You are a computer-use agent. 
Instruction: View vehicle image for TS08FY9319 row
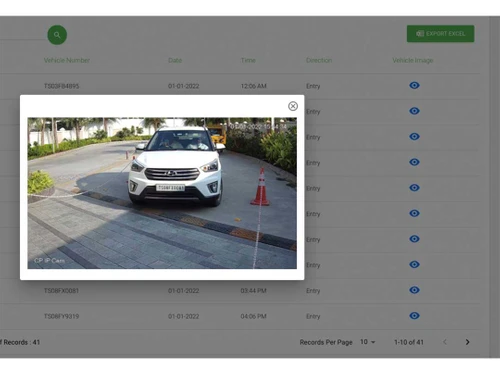tap(414, 316)
